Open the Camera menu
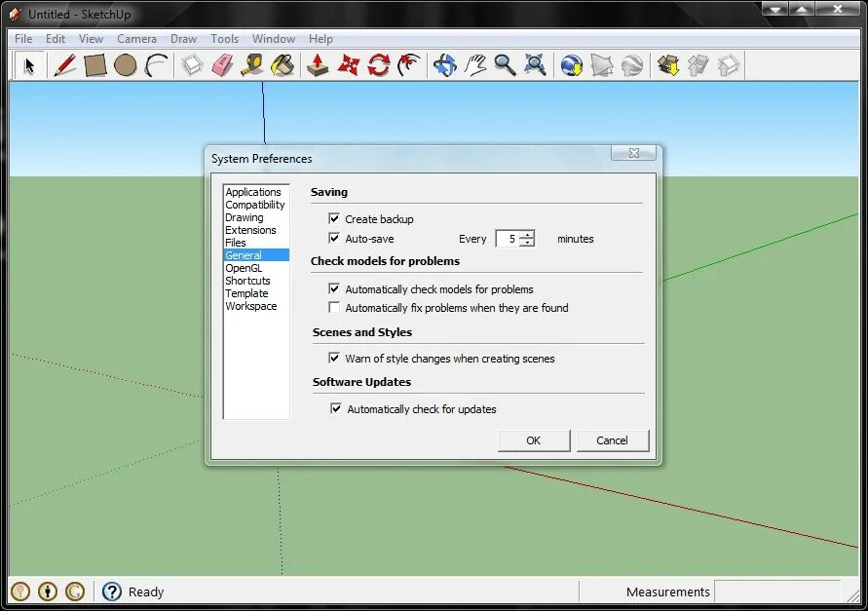 point(136,39)
